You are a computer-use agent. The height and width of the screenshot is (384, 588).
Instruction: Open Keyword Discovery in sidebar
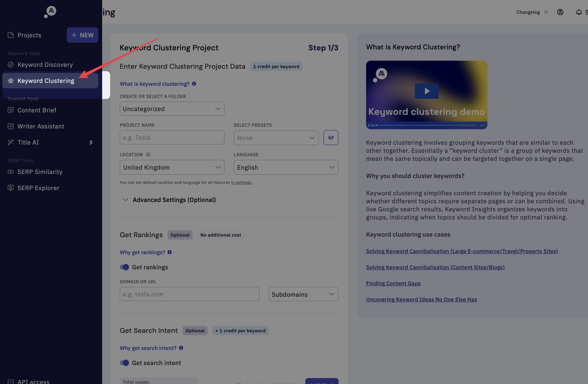pos(45,65)
